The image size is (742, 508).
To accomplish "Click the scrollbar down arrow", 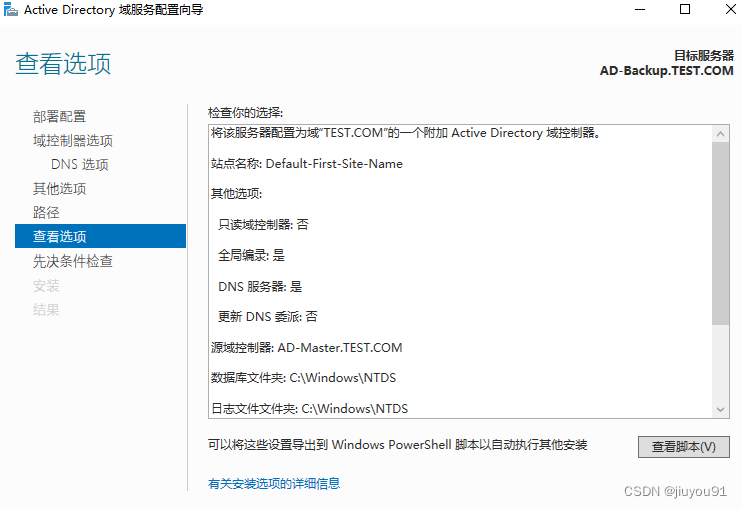I will point(720,410).
